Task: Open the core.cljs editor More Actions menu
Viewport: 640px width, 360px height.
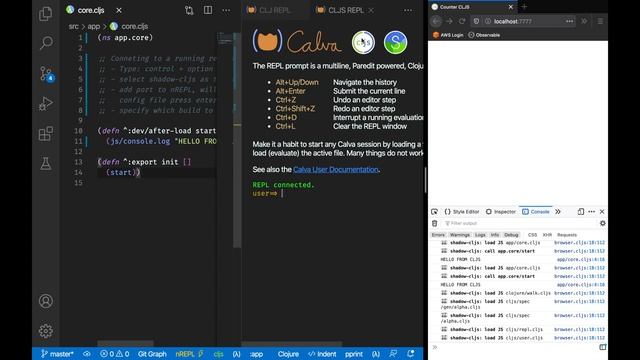Action: (226, 10)
